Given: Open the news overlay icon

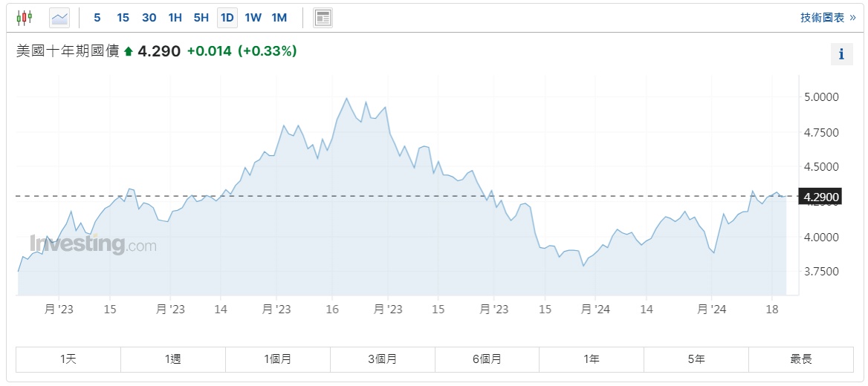Looking at the screenshot, I should (x=323, y=18).
